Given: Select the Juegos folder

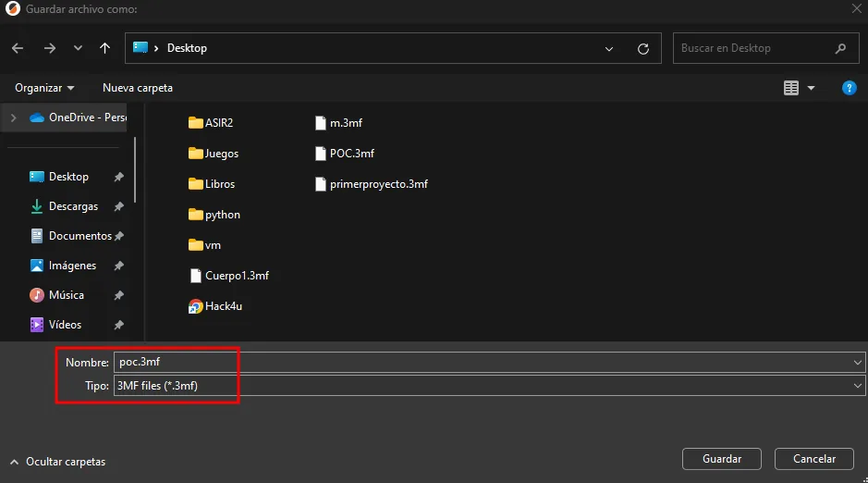Looking at the screenshot, I should [x=214, y=154].
